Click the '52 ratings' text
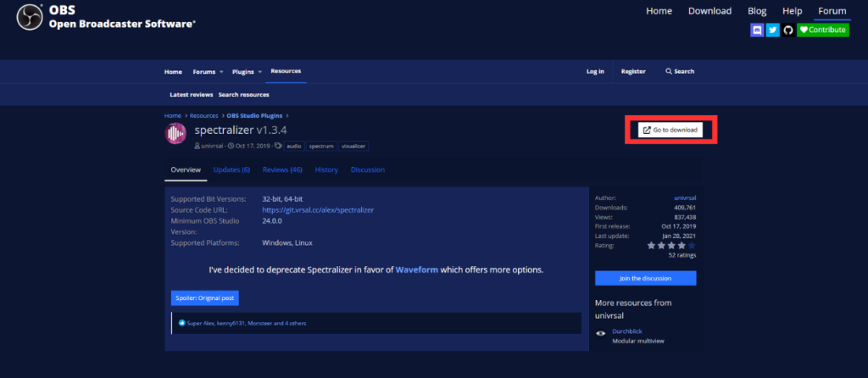This screenshot has height=378, width=868. pyautogui.click(x=682, y=255)
